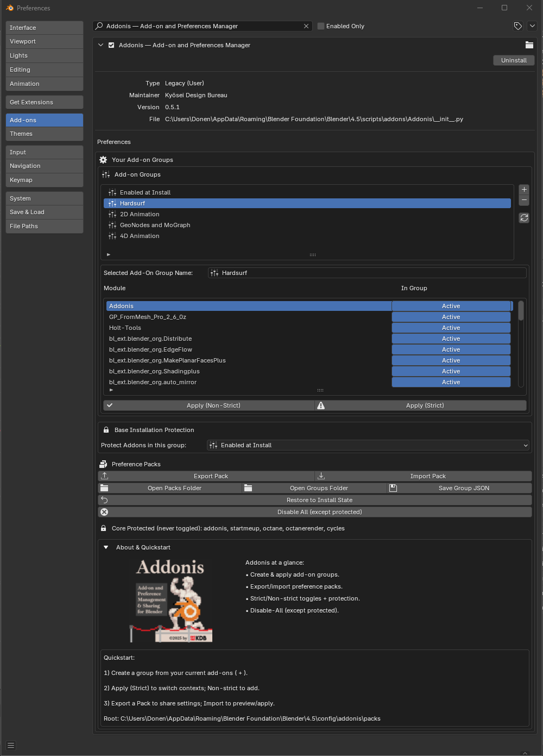Click the Blender logo in title bar
This screenshot has width=543, height=756.
10,8
